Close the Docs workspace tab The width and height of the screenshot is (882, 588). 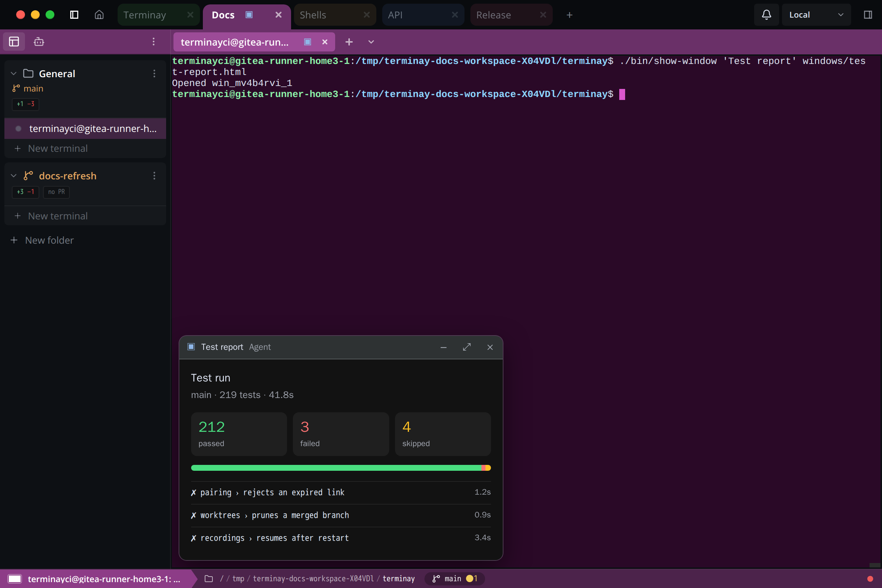(x=278, y=15)
